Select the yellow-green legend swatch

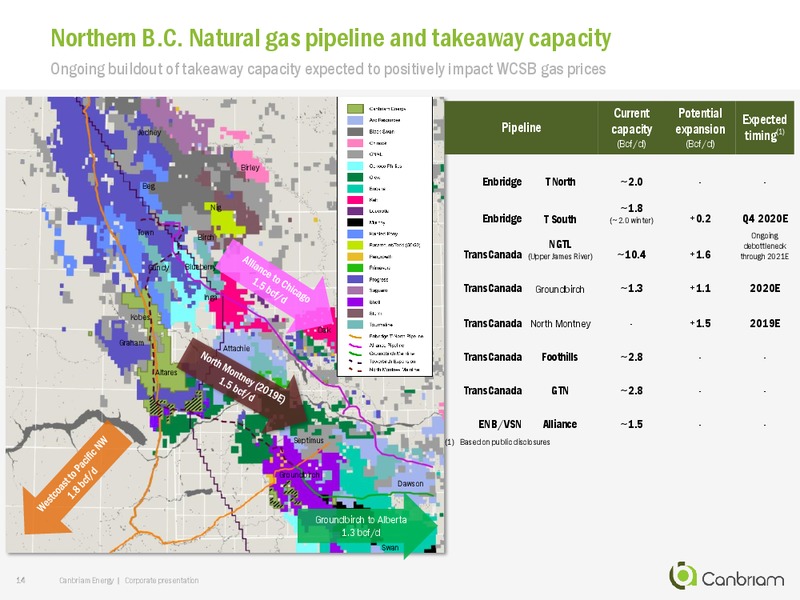[355, 245]
